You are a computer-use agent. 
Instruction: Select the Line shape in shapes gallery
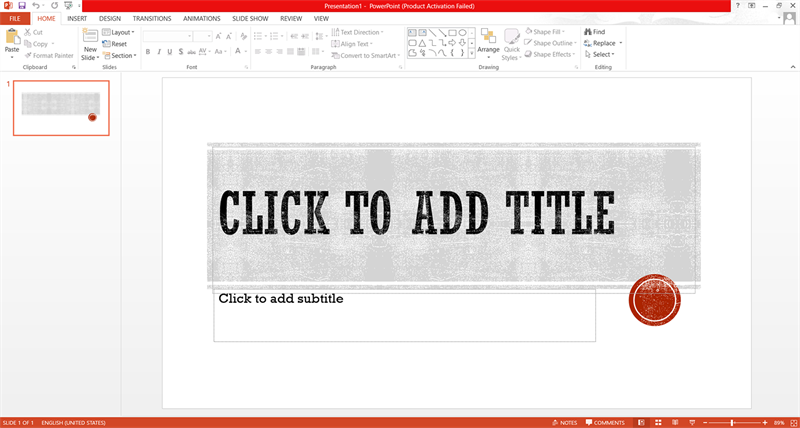432,32
